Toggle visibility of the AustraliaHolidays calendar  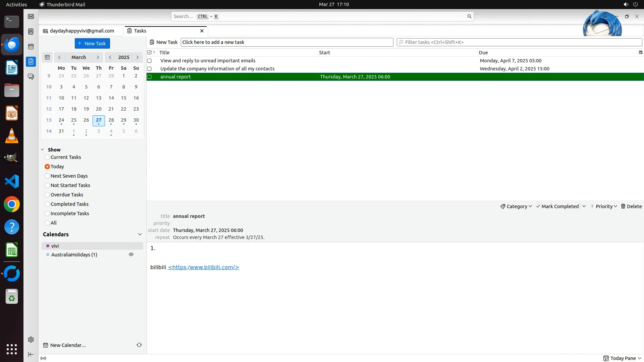(131, 255)
